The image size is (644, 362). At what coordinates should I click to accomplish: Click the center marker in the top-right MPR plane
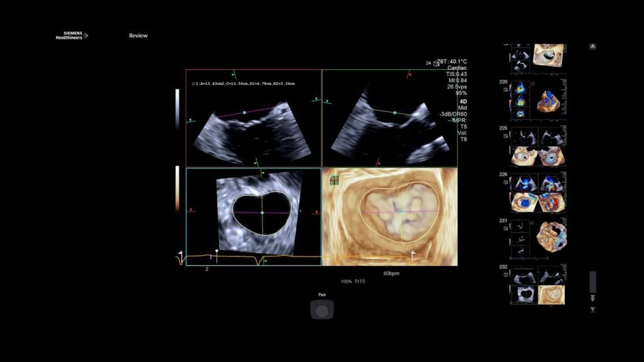[394, 112]
